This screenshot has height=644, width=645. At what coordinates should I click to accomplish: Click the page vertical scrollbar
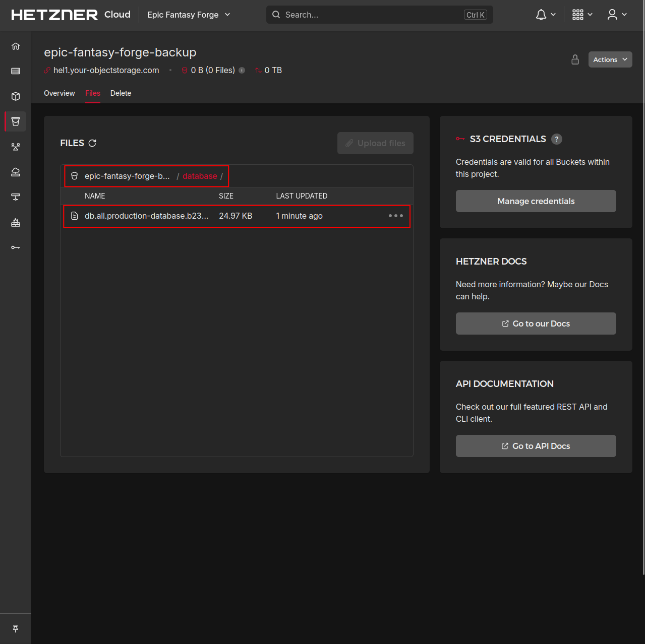click(643, 302)
